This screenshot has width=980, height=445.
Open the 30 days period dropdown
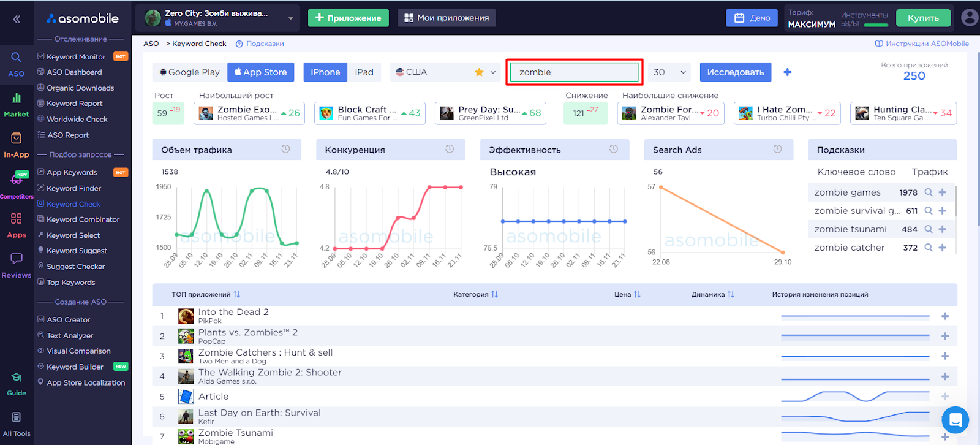click(x=669, y=72)
